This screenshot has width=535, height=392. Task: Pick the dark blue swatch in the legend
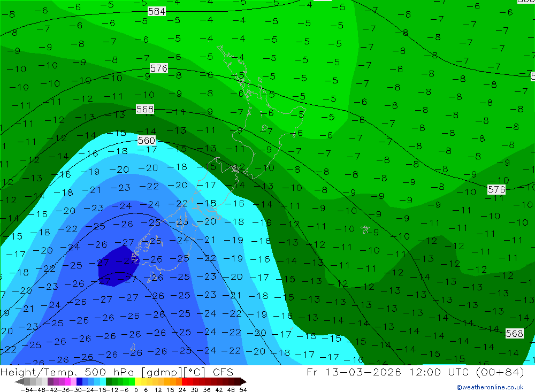click(79, 381)
